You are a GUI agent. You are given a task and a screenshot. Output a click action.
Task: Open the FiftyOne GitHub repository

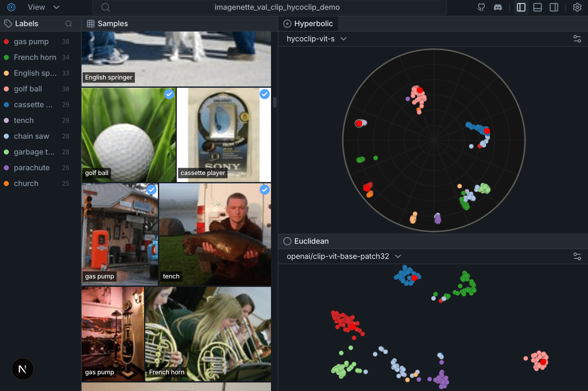click(x=481, y=7)
